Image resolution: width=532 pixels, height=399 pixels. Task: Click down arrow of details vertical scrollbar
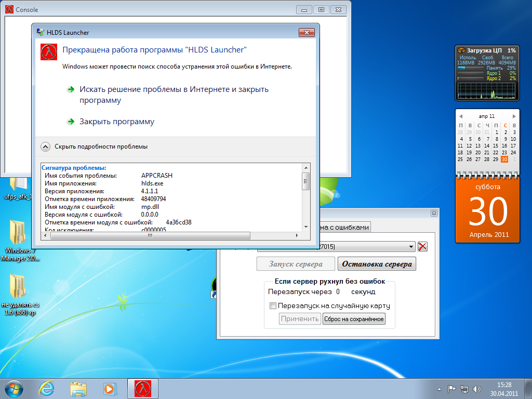pyautogui.click(x=305, y=227)
